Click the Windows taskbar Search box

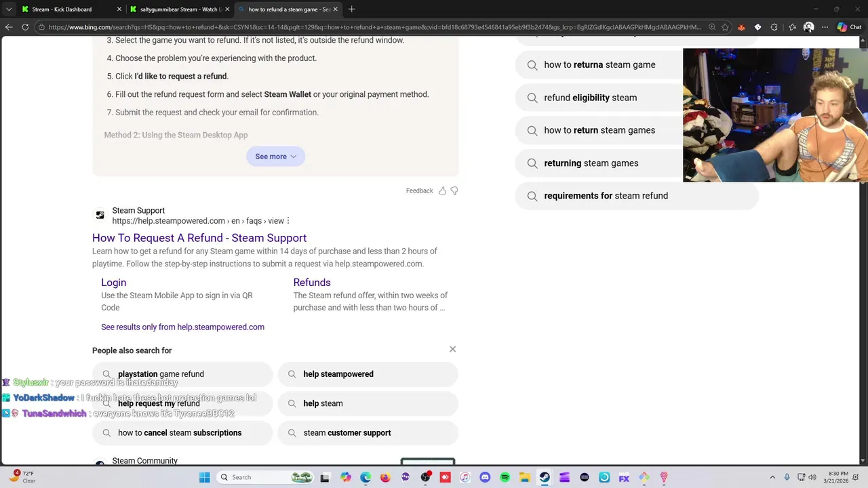click(267, 477)
